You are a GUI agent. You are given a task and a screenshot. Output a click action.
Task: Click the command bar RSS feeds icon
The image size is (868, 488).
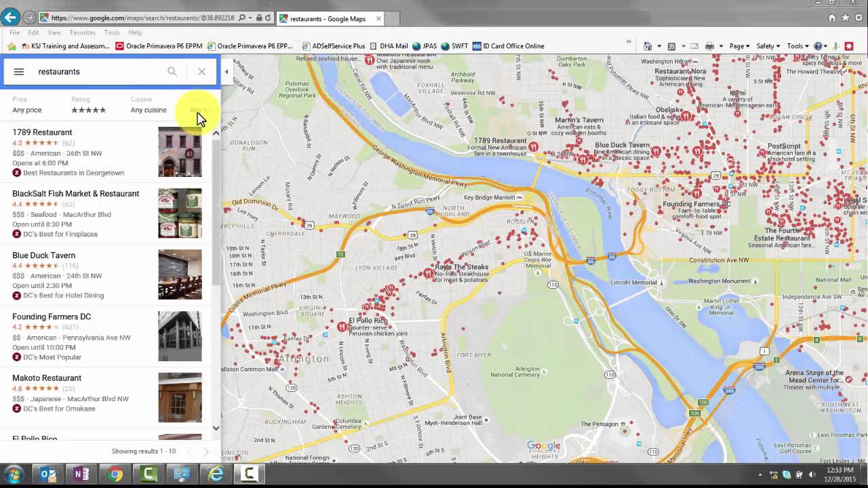671,46
